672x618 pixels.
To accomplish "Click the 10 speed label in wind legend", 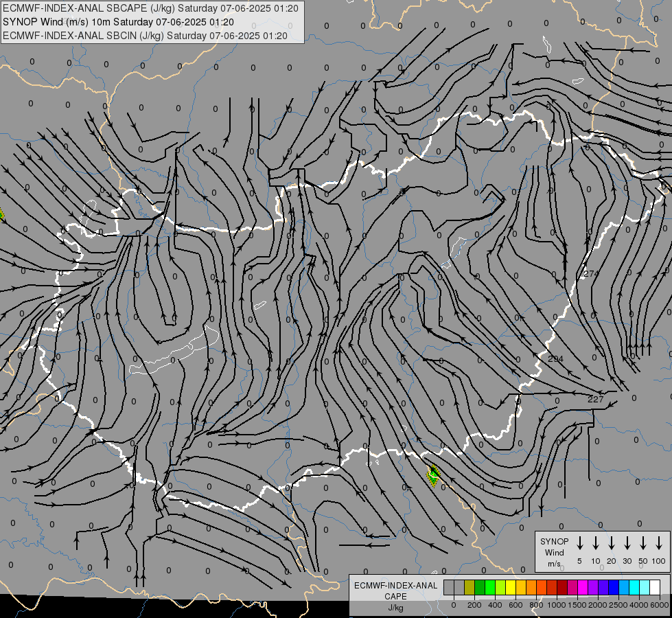I will click(x=596, y=561).
